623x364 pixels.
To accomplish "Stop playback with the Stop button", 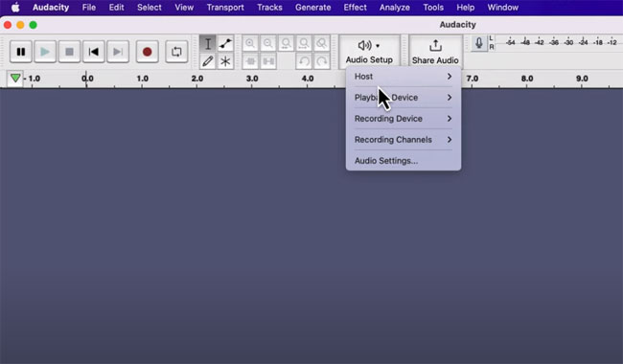I will [69, 52].
